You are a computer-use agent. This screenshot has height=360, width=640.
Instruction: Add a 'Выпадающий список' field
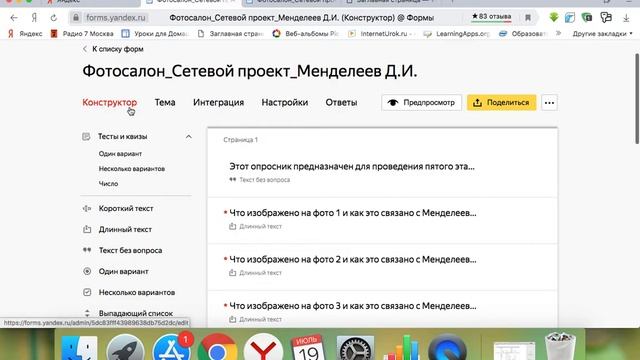(136, 313)
